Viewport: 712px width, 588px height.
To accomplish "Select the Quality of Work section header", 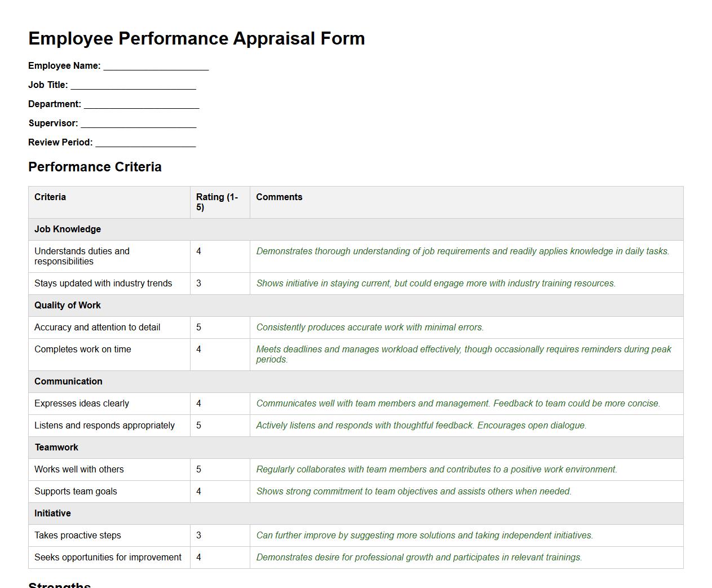I will [x=68, y=305].
